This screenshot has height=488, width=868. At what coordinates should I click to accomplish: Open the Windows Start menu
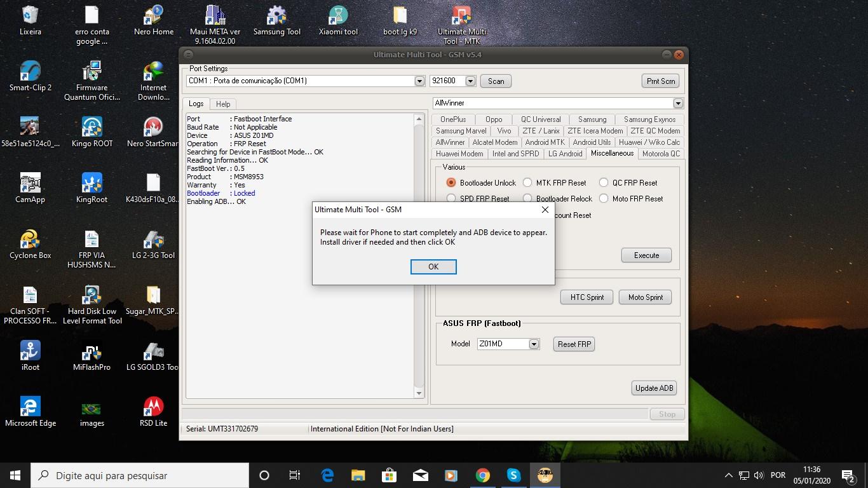click(x=15, y=475)
